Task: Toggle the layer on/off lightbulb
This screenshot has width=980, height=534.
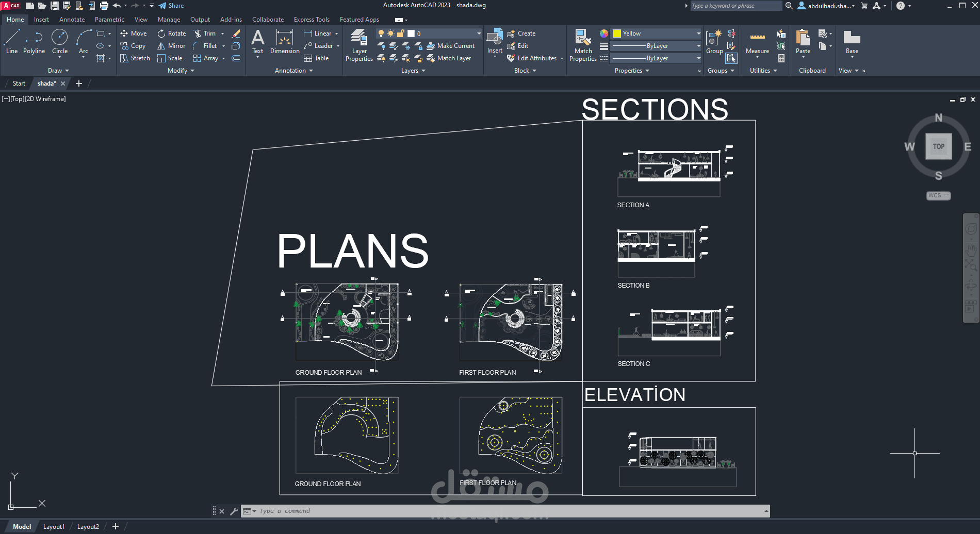Action: (x=381, y=34)
